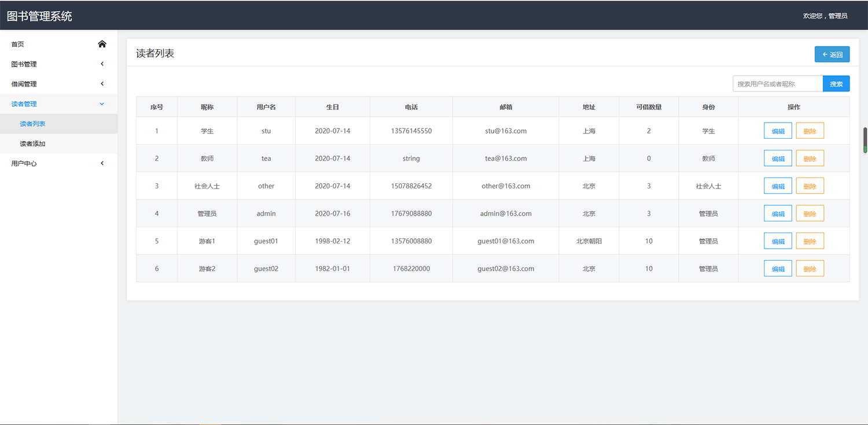Click email cell guest02@163.com

click(x=506, y=269)
